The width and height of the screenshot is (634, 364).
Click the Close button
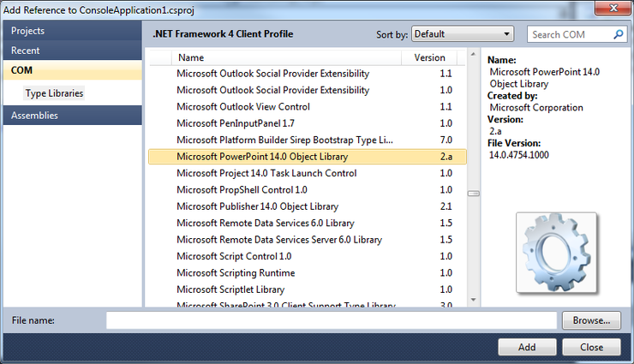591,347
